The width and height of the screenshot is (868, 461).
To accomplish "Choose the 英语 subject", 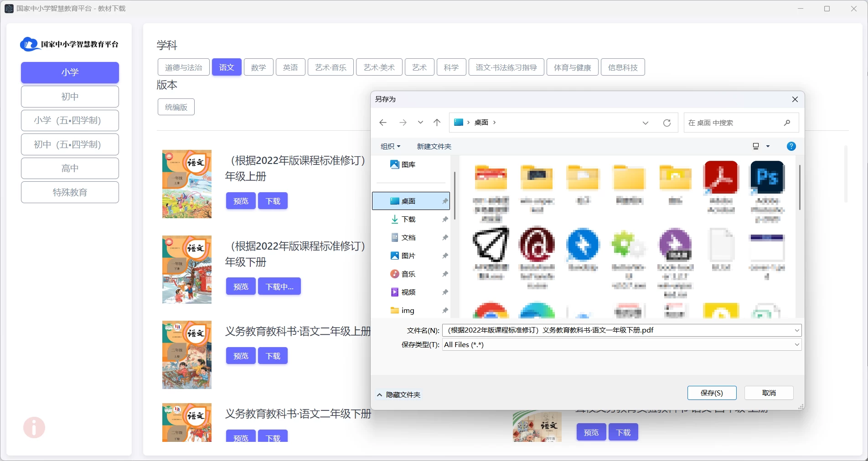I will (x=290, y=67).
